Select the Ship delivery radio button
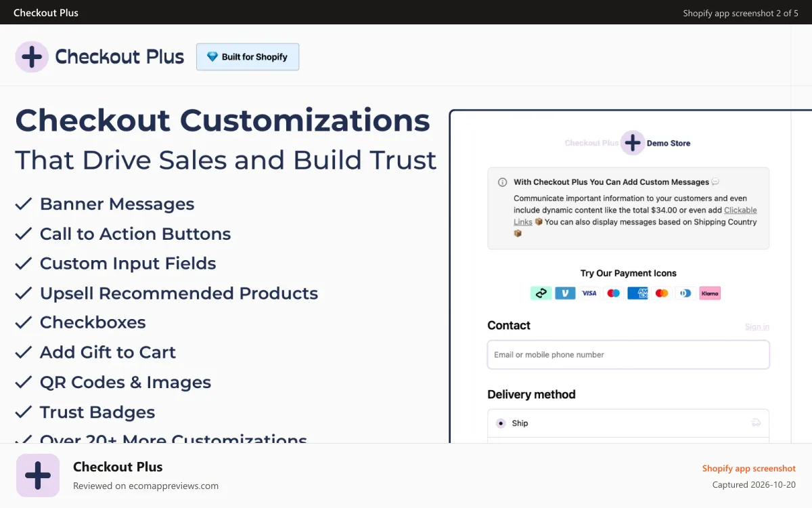 (501, 423)
